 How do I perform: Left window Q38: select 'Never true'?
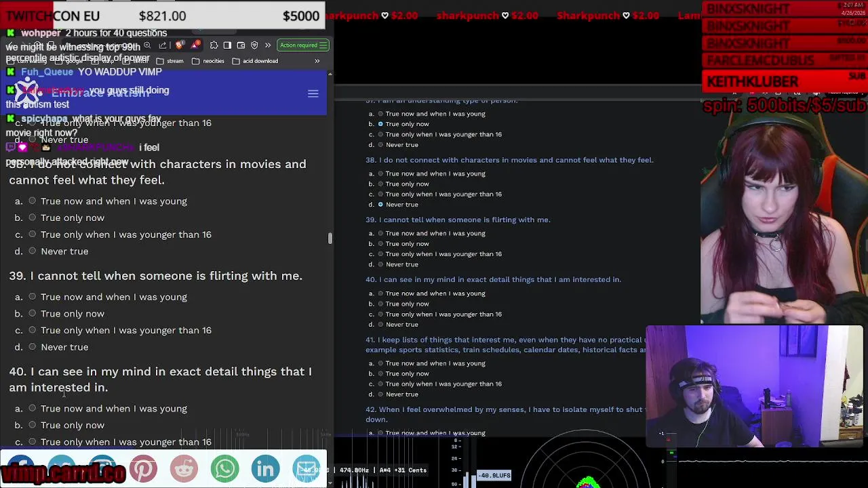[32, 251]
